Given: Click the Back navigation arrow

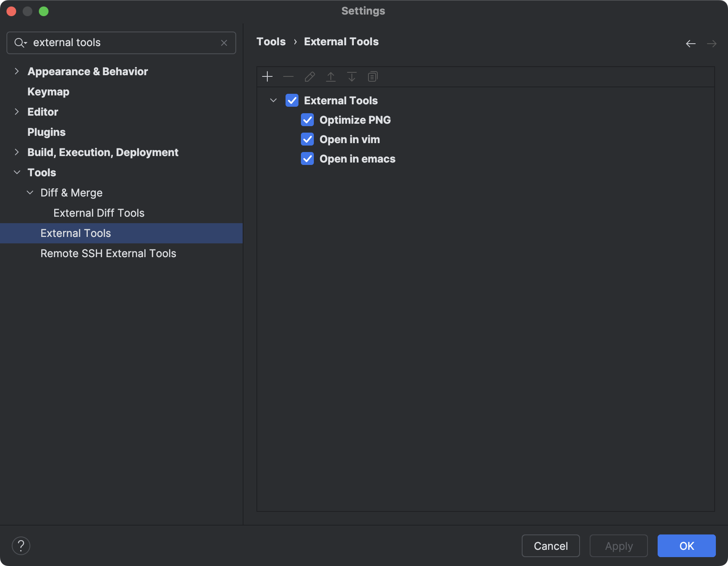Looking at the screenshot, I should click(690, 43).
